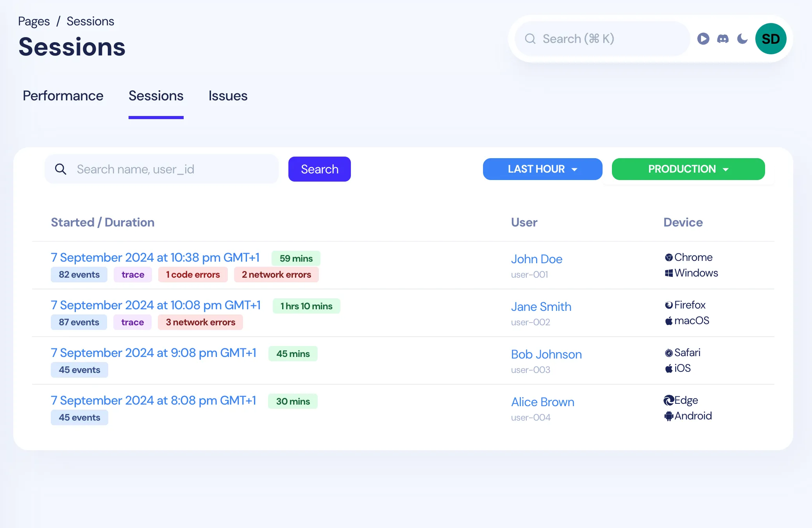
Task: Open the 10:38 pm session link
Action: pos(155,258)
